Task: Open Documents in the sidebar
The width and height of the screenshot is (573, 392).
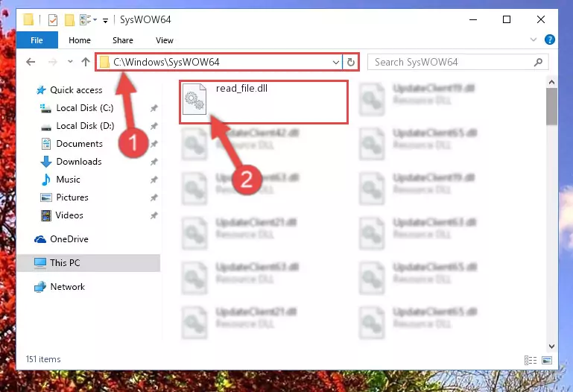Action: (79, 144)
